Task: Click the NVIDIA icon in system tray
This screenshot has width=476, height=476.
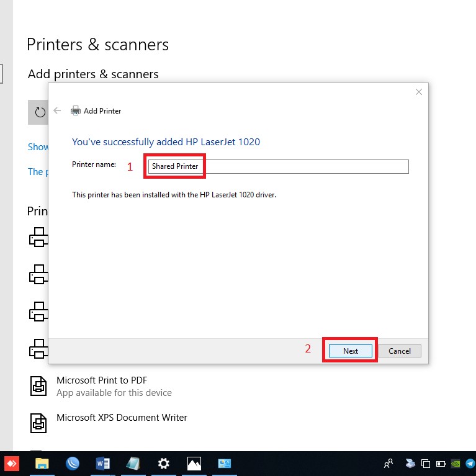Action: click(456, 463)
